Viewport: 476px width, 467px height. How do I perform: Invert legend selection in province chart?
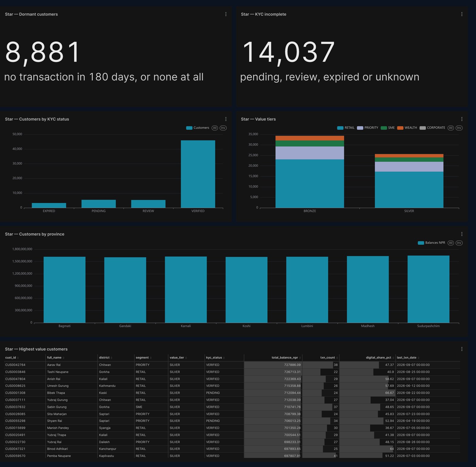pos(459,243)
